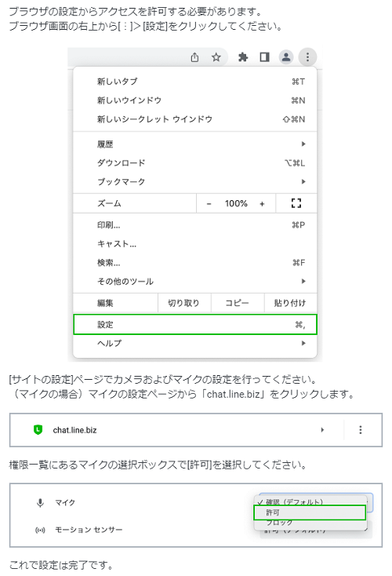Bookmark the page with the star icon
This screenshot has height=576, width=392.
point(216,57)
